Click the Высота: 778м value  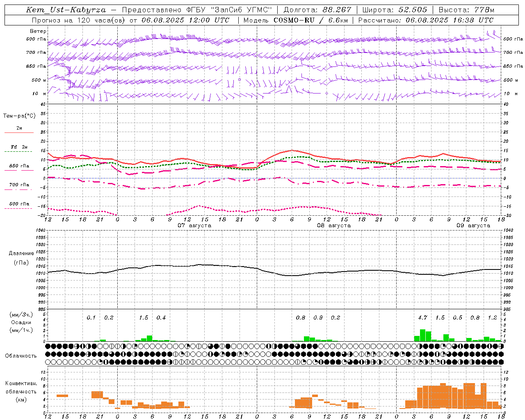coord(466,10)
